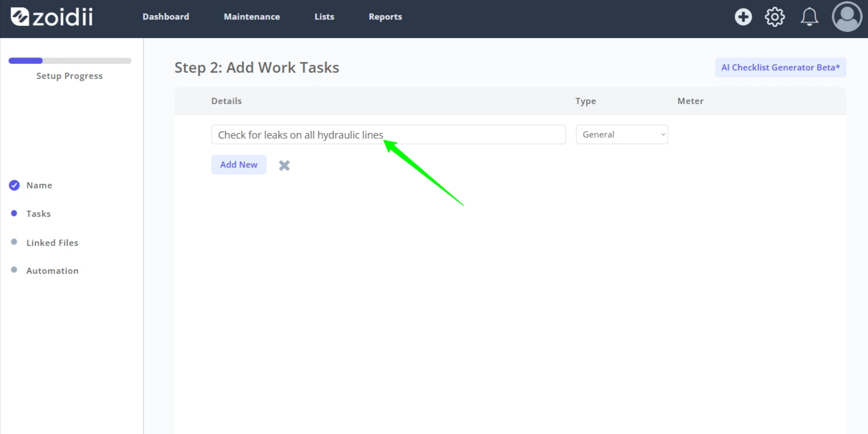
Task: Click the Name step checkmark icon
Action: (x=15, y=185)
